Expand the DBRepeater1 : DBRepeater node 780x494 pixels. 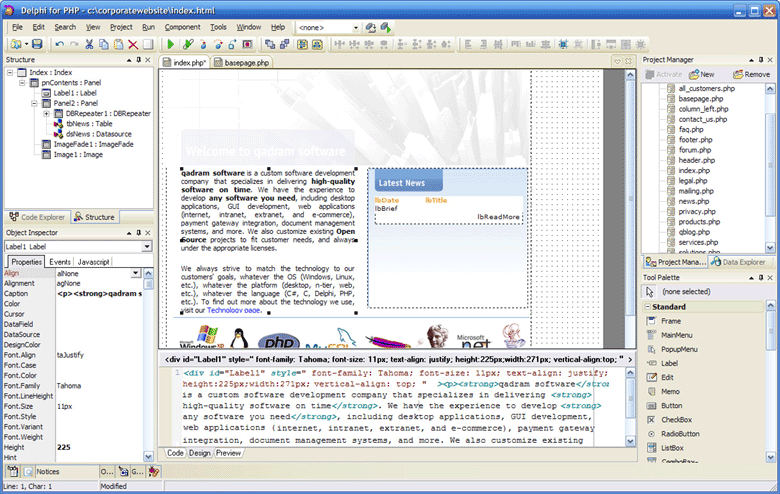tap(47, 113)
